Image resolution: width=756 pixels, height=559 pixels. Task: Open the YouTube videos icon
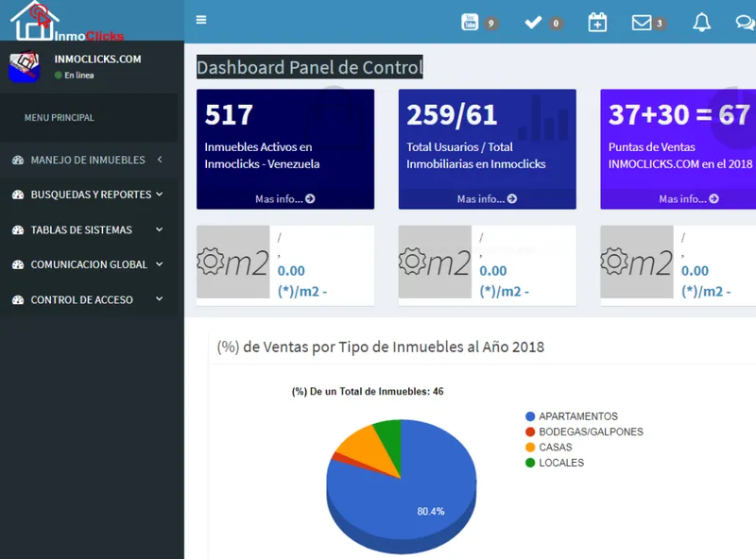(x=470, y=22)
